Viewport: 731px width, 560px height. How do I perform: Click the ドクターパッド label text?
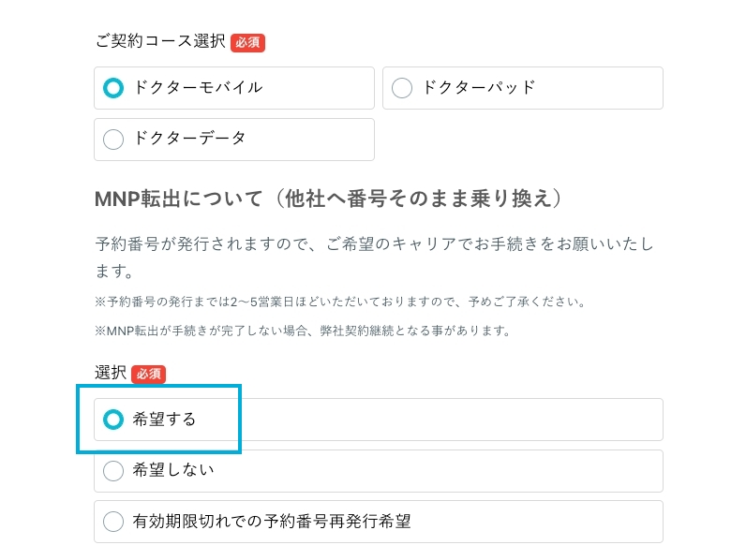(479, 88)
